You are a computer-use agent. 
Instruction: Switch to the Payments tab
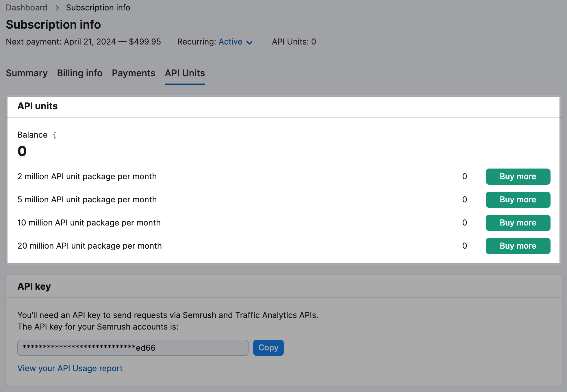tap(133, 73)
